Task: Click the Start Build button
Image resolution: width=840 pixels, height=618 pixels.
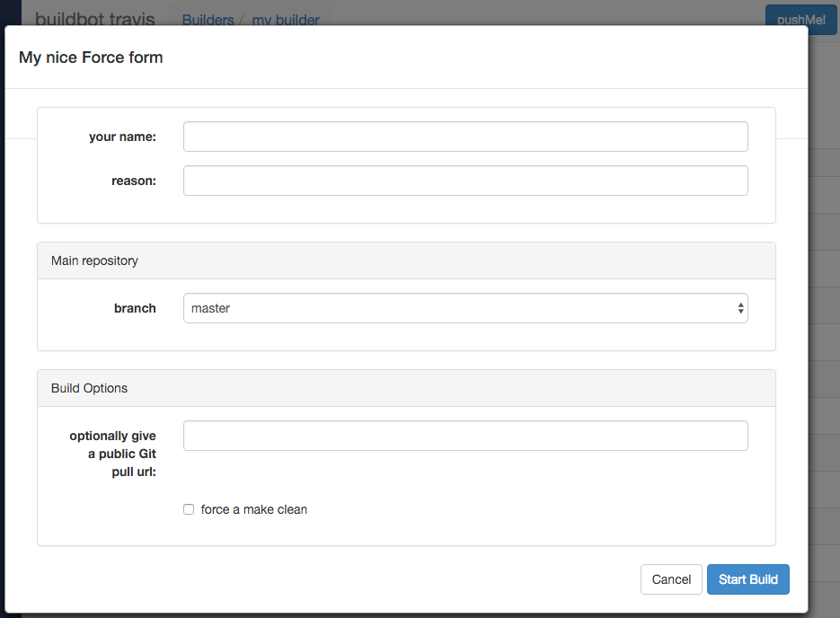Action: 747,579
